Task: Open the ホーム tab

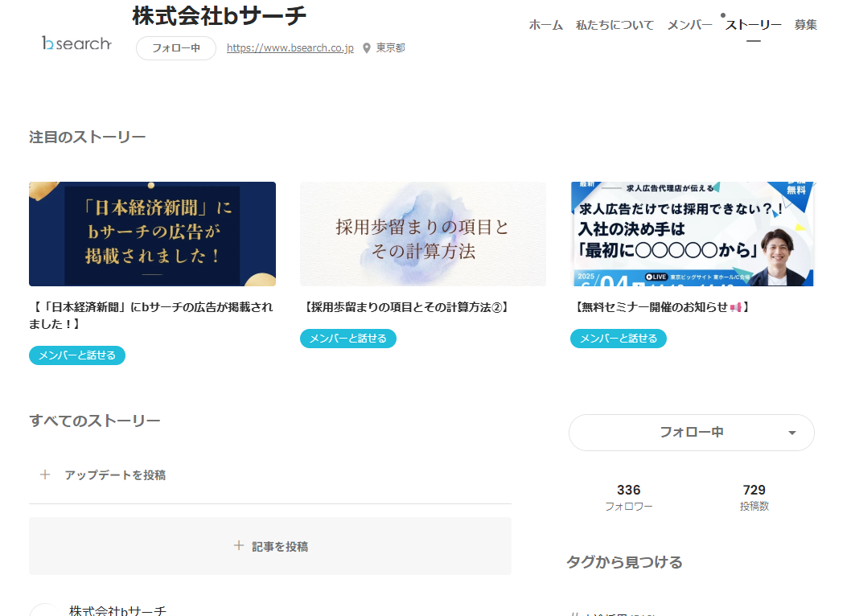Action: point(545,25)
